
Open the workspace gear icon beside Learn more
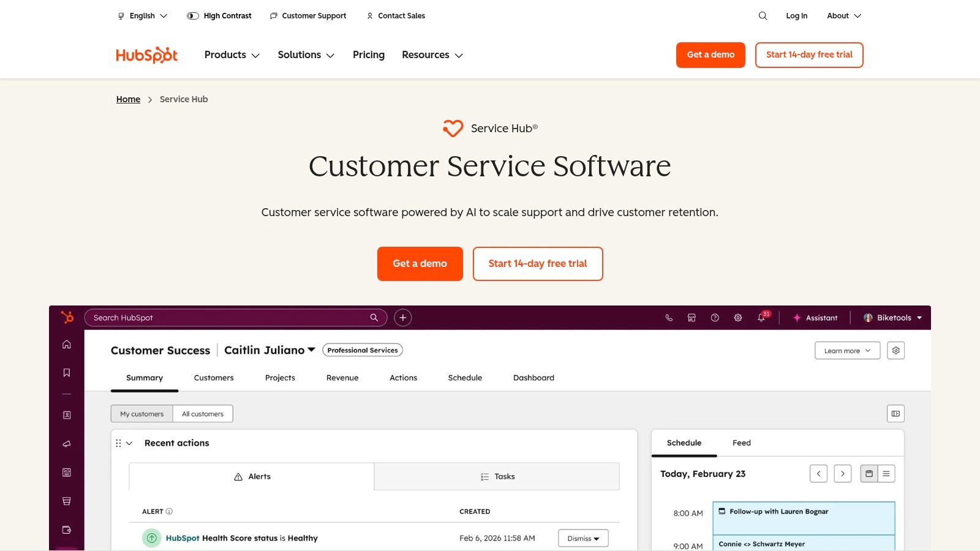[895, 351]
